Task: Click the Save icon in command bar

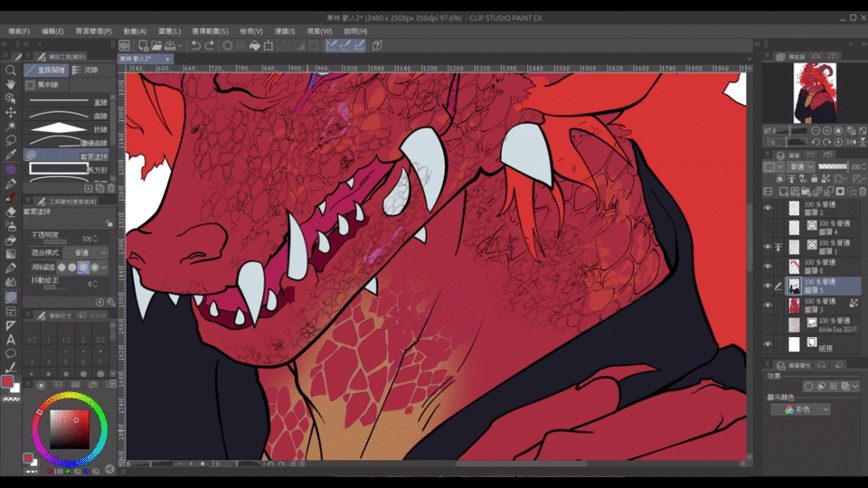Action: click(x=170, y=45)
